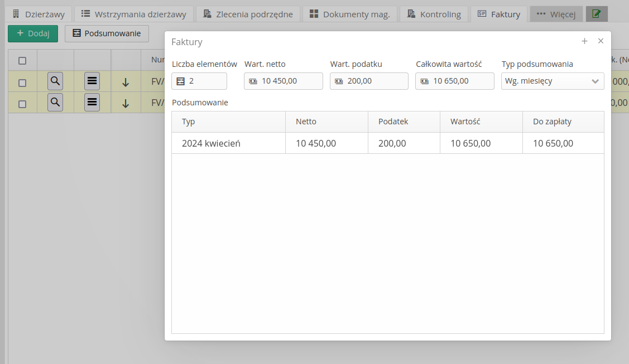Open the Kontroling tab
629x364 pixels.
434,14
